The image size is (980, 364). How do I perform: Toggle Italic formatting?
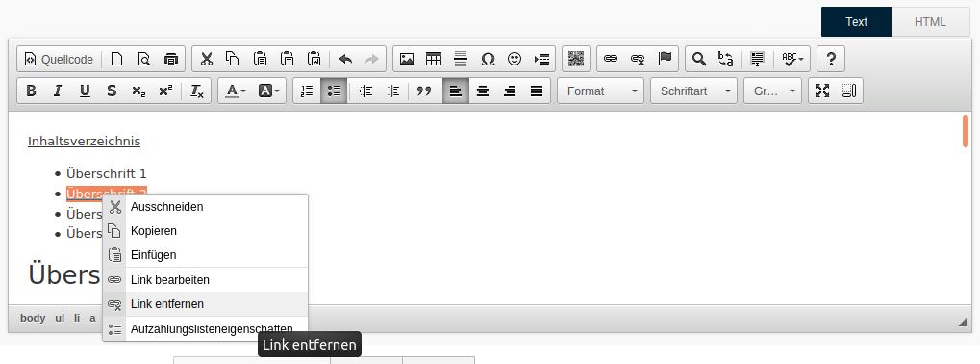(x=58, y=91)
